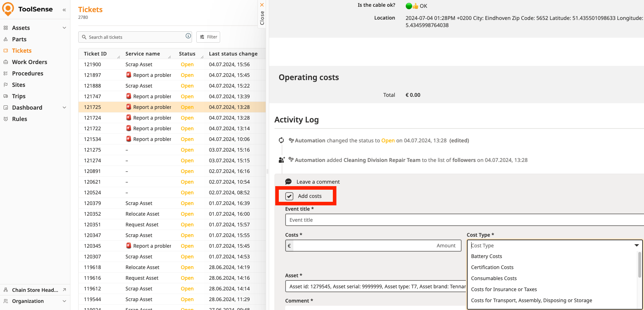This screenshot has height=310, width=644.
Task: Click the Asset field
Action: tap(376, 287)
